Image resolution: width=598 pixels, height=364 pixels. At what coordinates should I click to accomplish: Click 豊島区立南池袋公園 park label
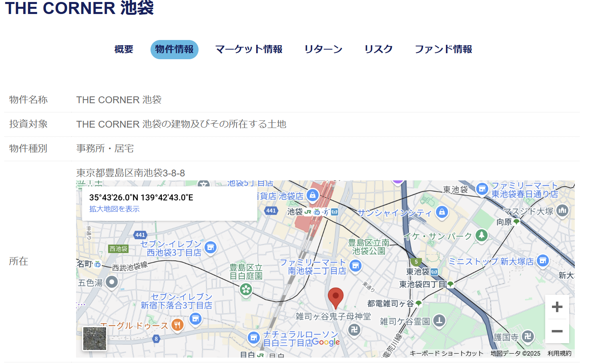tap(369, 247)
